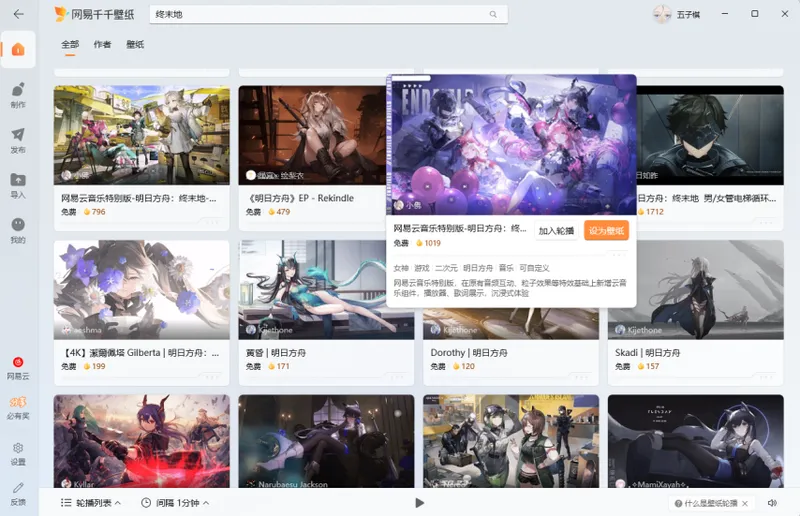Click title 《明日方舟》EP - Rekindle
The image size is (800, 516).
tap(300, 198)
